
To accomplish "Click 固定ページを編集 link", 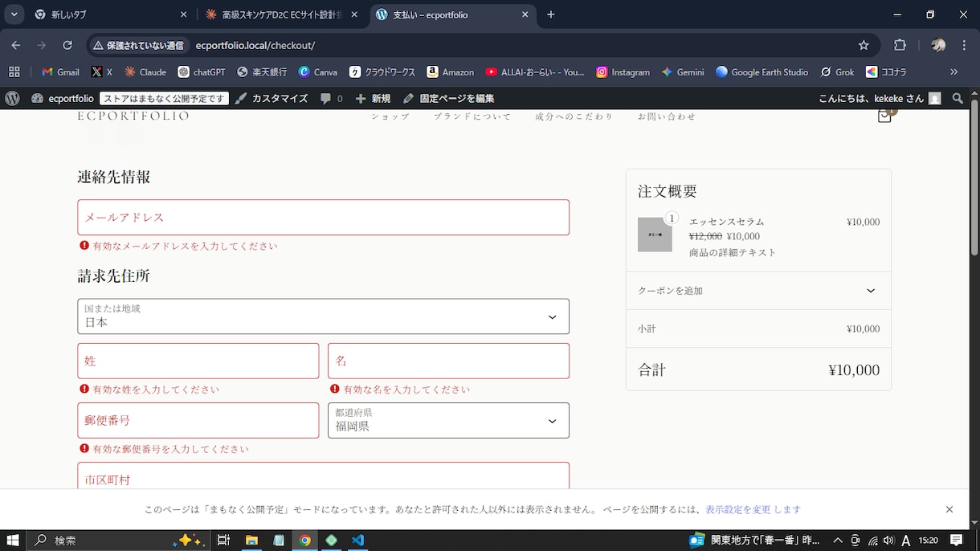I will click(449, 98).
